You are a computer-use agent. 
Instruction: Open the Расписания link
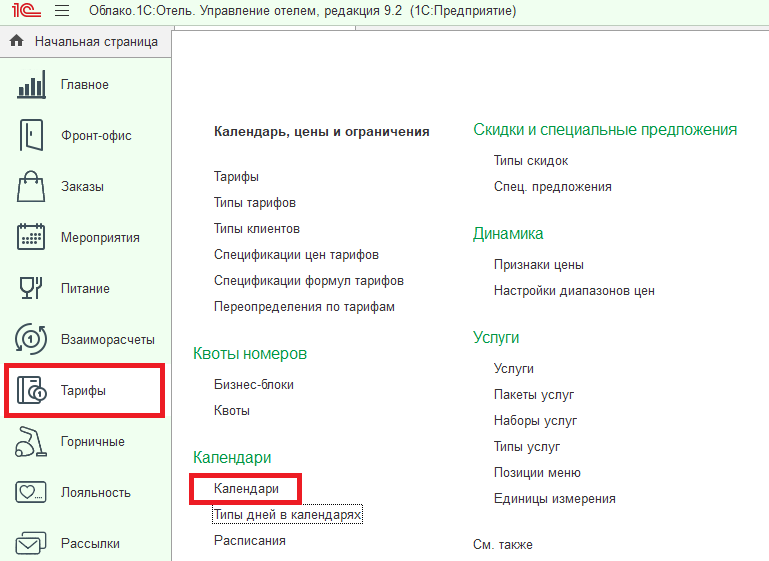click(250, 540)
